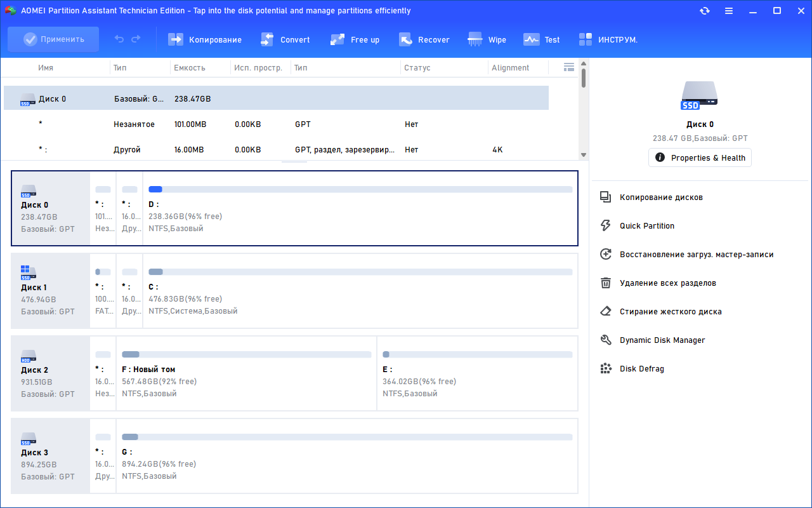Click the Disk Defrag dots icon
The width and height of the screenshot is (812, 508).
[x=606, y=369]
